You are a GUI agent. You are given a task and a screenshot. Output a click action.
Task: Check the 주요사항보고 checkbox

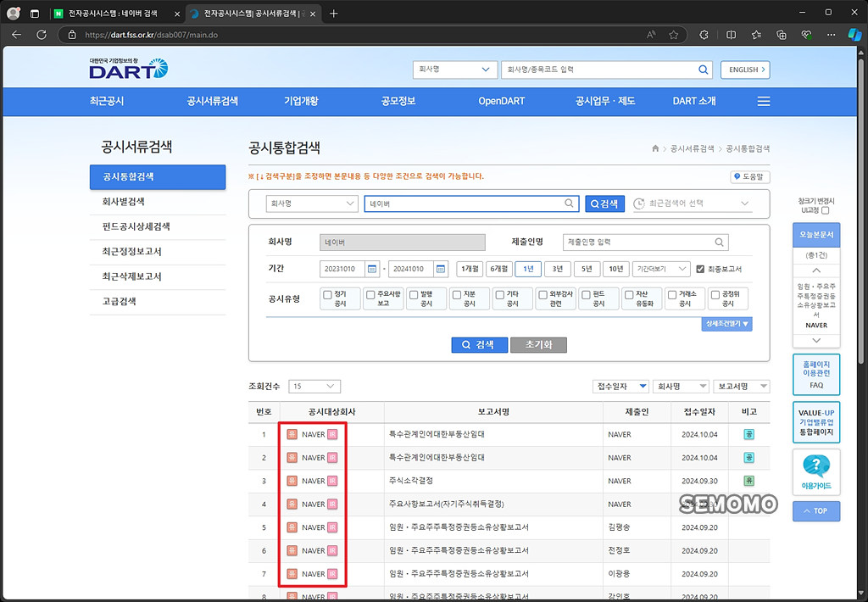pyautogui.click(x=371, y=295)
